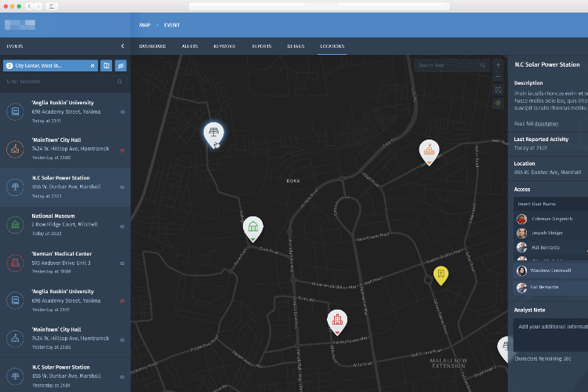Select the City Center, West St filter chip
The image size is (588, 392).
click(51, 66)
